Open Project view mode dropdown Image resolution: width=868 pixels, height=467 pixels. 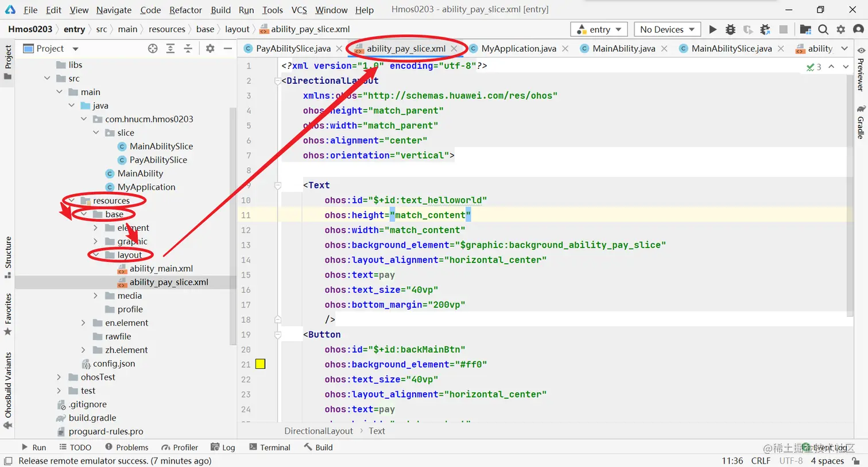click(75, 49)
